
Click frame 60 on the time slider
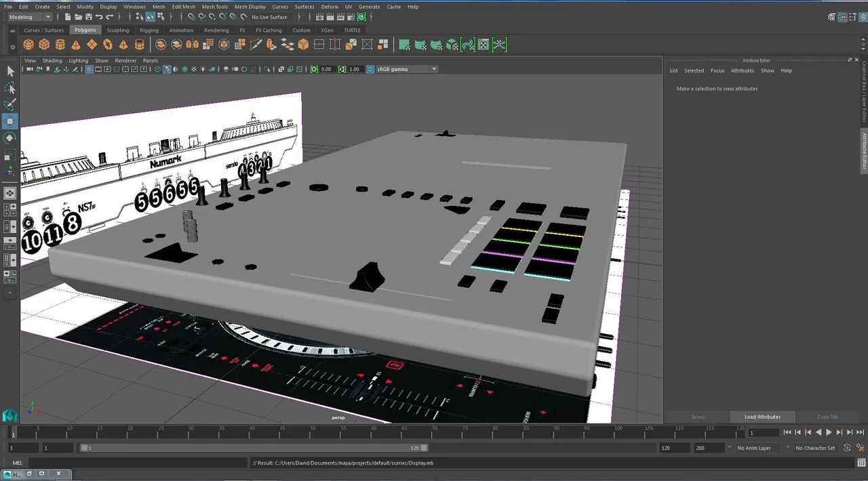click(373, 434)
